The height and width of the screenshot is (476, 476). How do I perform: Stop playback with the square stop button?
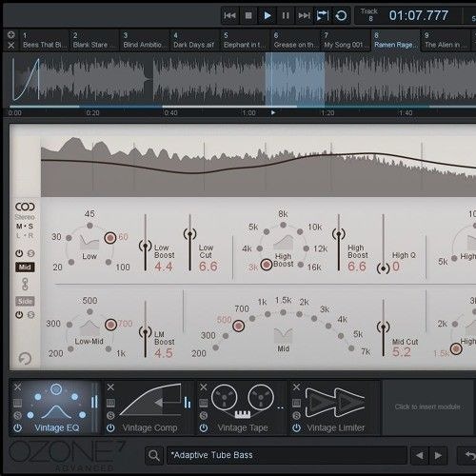click(x=248, y=15)
